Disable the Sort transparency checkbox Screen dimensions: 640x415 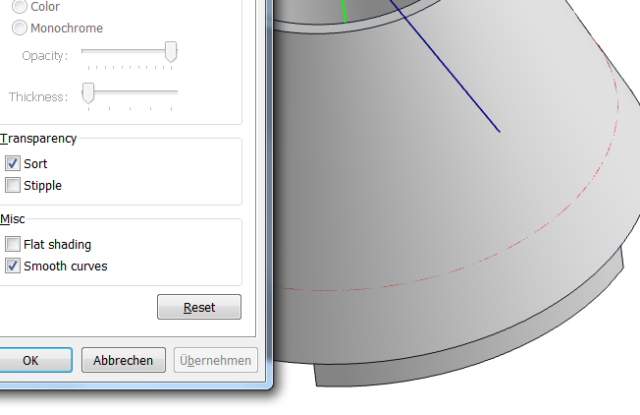click(13, 163)
